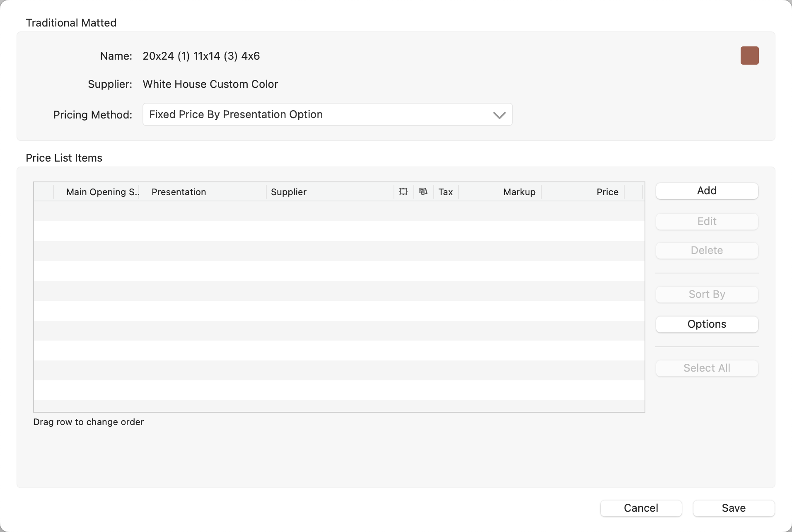Screen dimensions: 792x532
Task: Click the Delete button
Action: [707, 251]
